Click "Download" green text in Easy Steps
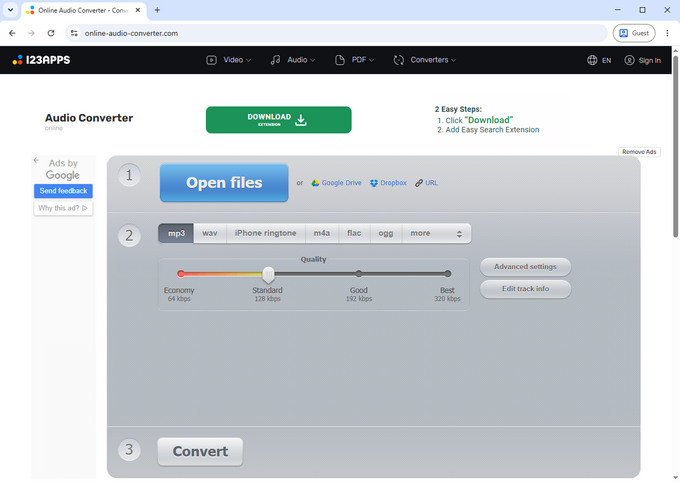Viewport: 680px width, 483px height. click(489, 120)
